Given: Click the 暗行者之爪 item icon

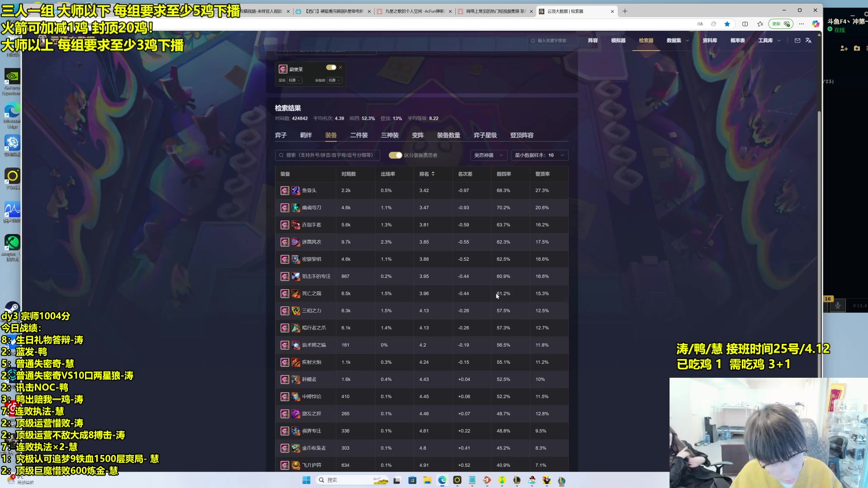Looking at the screenshot, I should point(296,328).
